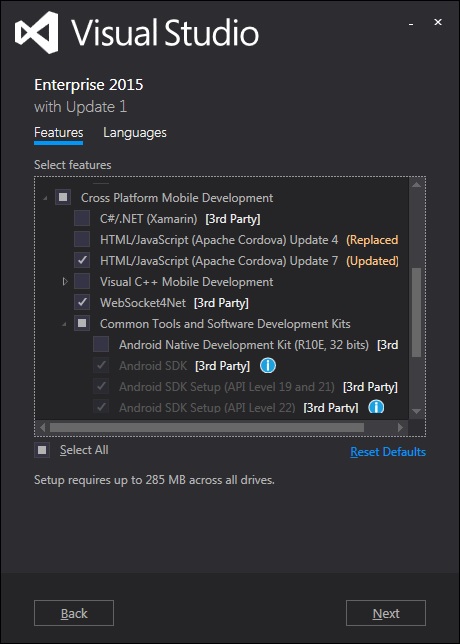Collapse Common Tools and Software Development Kits
This screenshot has height=644, width=460.
[64, 324]
